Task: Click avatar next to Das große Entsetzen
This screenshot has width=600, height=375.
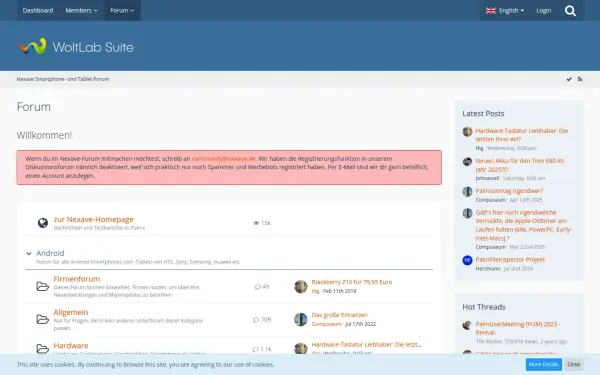Action: 301,319
